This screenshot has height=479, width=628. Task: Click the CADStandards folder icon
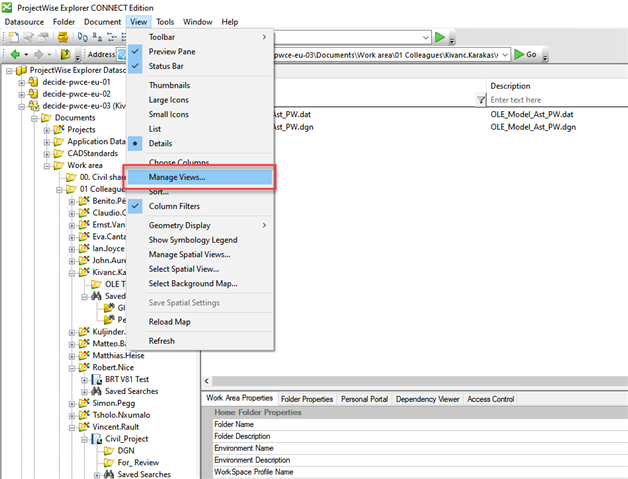point(59,153)
